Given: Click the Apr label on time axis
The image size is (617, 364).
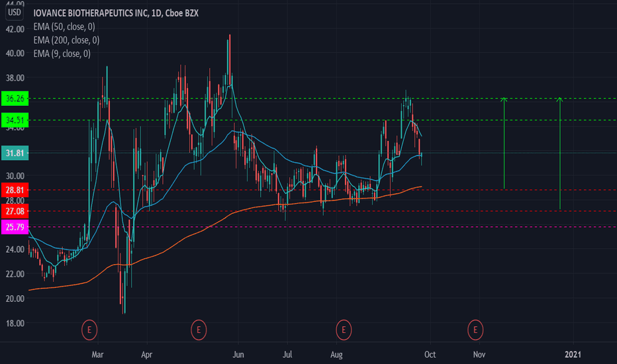Looking at the screenshot, I should click(146, 355).
